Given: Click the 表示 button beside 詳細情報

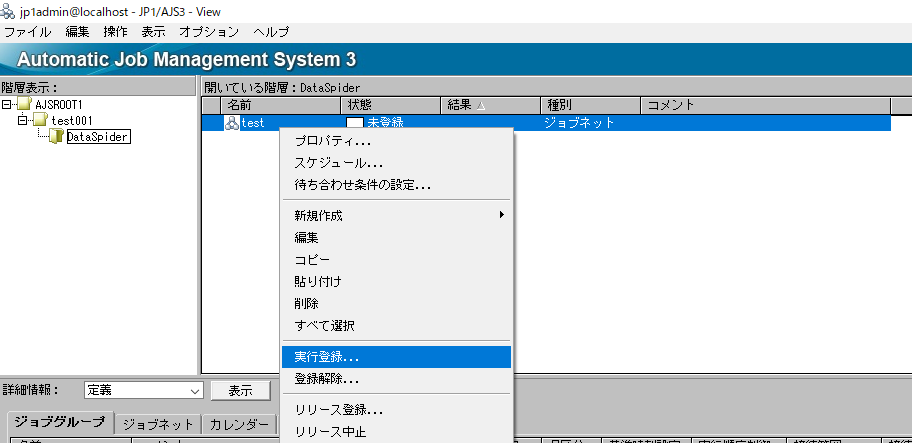Looking at the screenshot, I should 240,391.
